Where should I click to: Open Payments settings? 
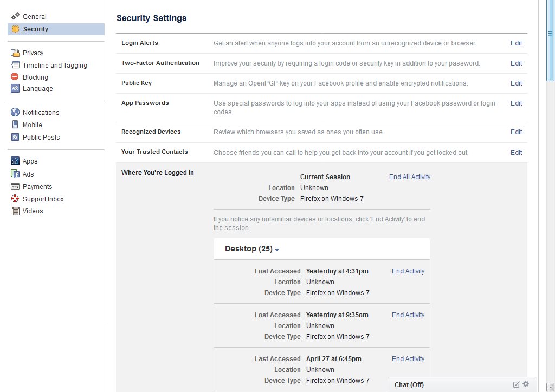[37, 187]
